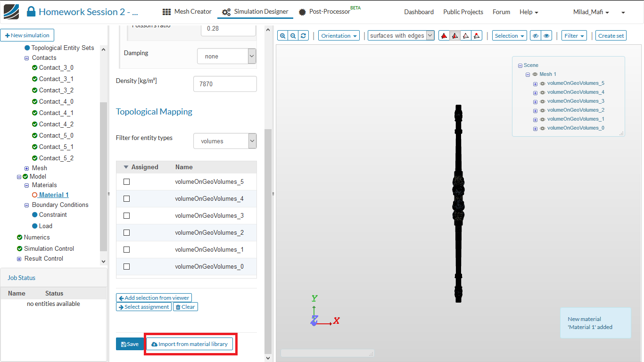The height and width of the screenshot is (362, 644).
Task: Hide volumeOnGeoVolumes_5 using its eye icon
Action: pos(543,83)
